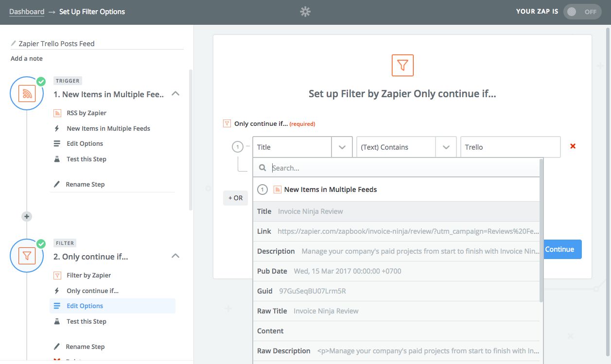Click the Zapier asterisk logo in header
The height and width of the screenshot is (364, 611).
tap(305, 12)
